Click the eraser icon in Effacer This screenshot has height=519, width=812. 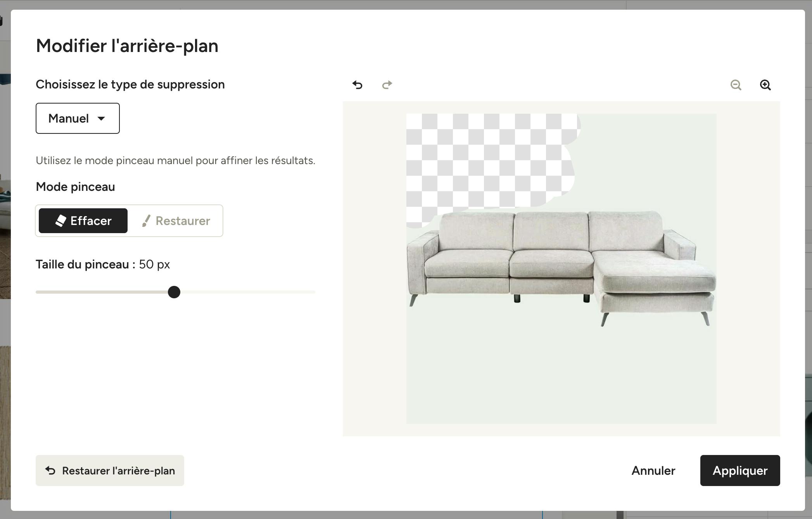[61, 221]
